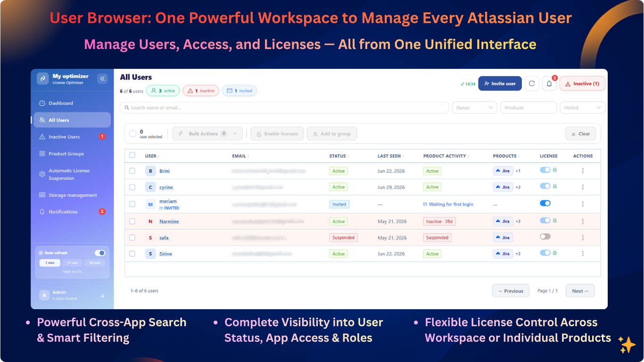Click the Invite user button

[500, 83]
